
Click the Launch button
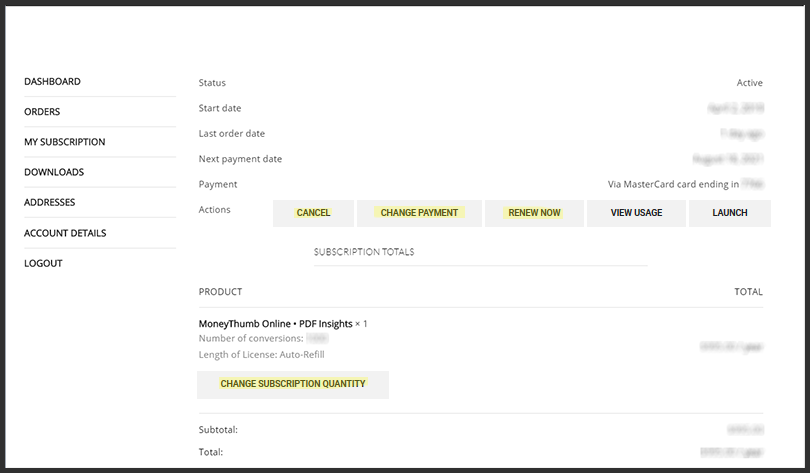coord(729,213)
